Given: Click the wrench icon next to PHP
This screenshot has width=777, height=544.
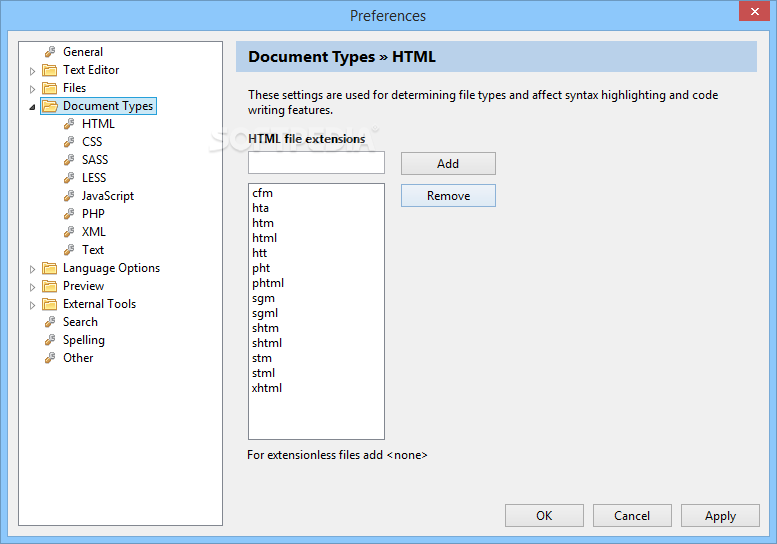Looking at the screenshot, I should coord(69,214).
